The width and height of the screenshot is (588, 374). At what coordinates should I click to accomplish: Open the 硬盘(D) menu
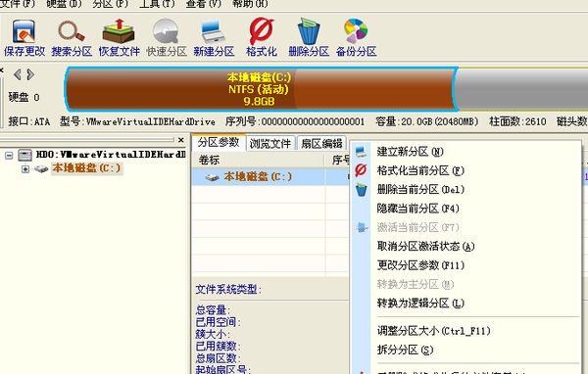click(64, 4)
